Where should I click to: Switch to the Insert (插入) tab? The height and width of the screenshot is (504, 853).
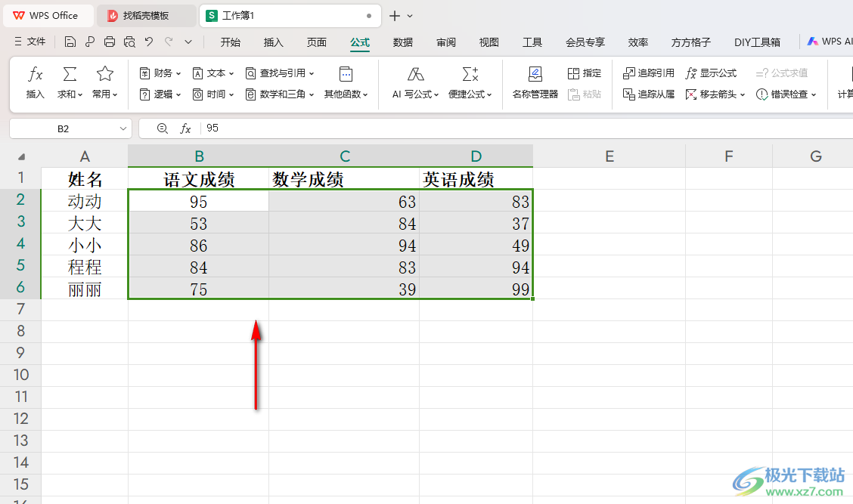273,42
